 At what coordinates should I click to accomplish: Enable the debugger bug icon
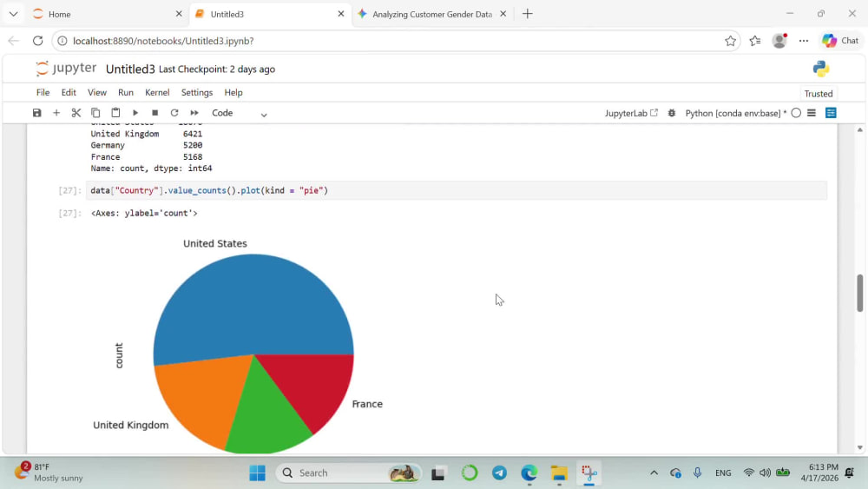(x=672, y=113)
